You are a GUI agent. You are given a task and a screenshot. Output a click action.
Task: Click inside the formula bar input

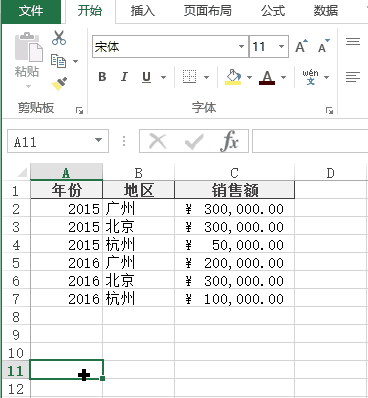pos(310,141)
